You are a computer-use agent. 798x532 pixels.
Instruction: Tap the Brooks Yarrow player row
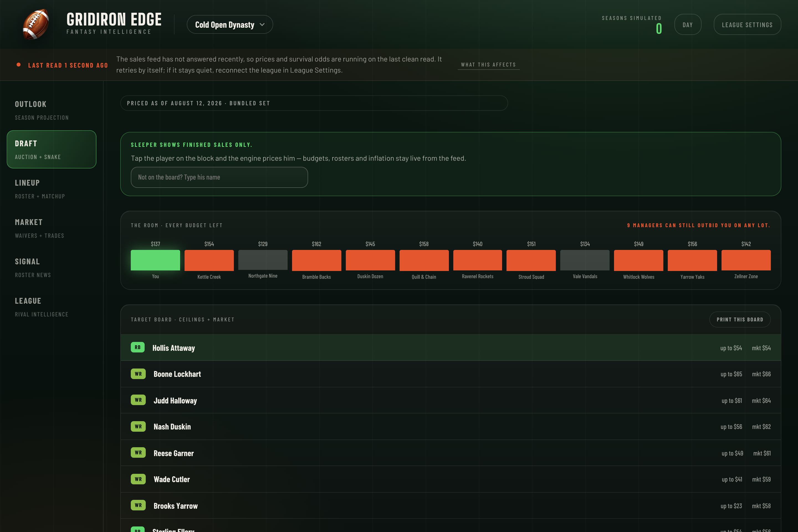tap(451, 505)
